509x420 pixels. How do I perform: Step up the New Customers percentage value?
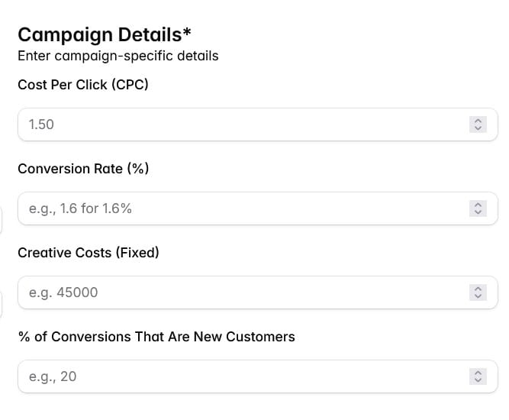pyautogui.click(x=478, y=373)
